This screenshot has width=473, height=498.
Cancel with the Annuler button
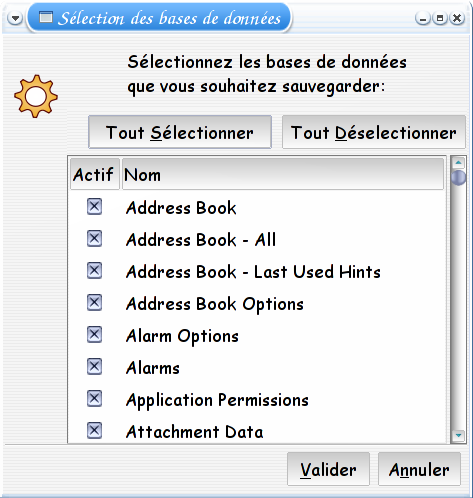click(419, 469)
